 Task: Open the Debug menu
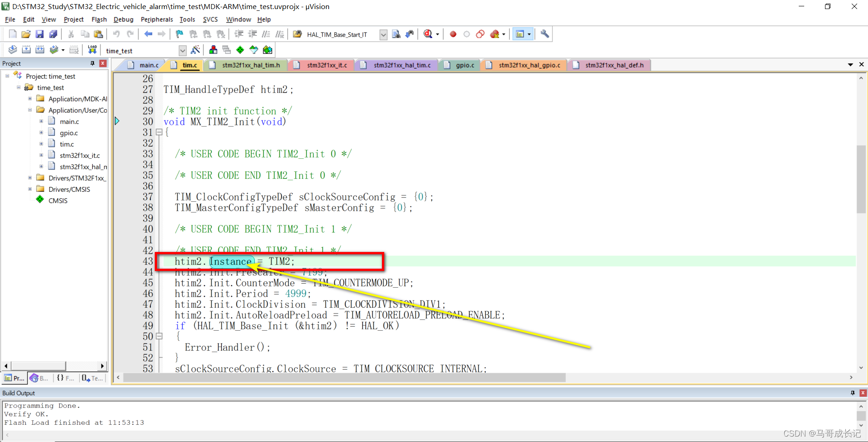[123, 19]
